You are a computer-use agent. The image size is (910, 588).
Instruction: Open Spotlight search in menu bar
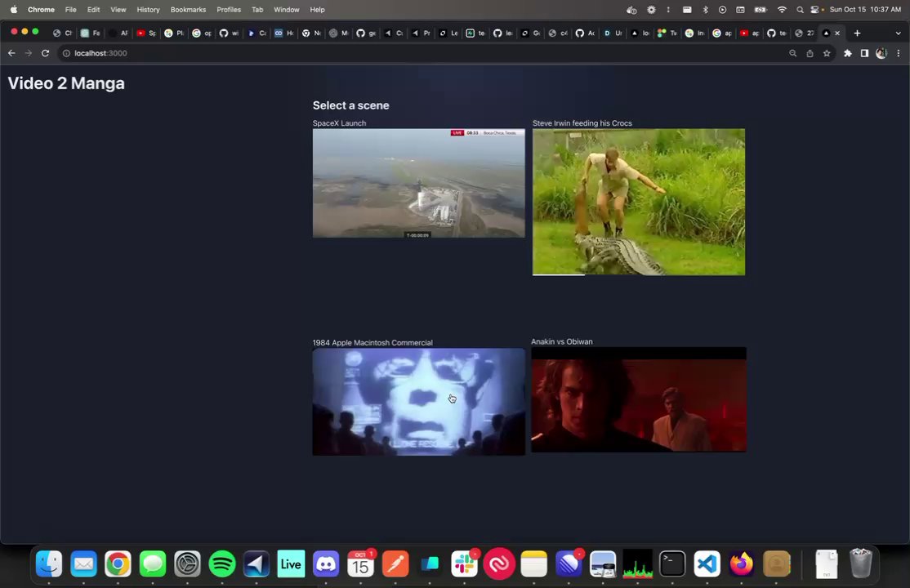pyautogui.click(x=800, y=9)
